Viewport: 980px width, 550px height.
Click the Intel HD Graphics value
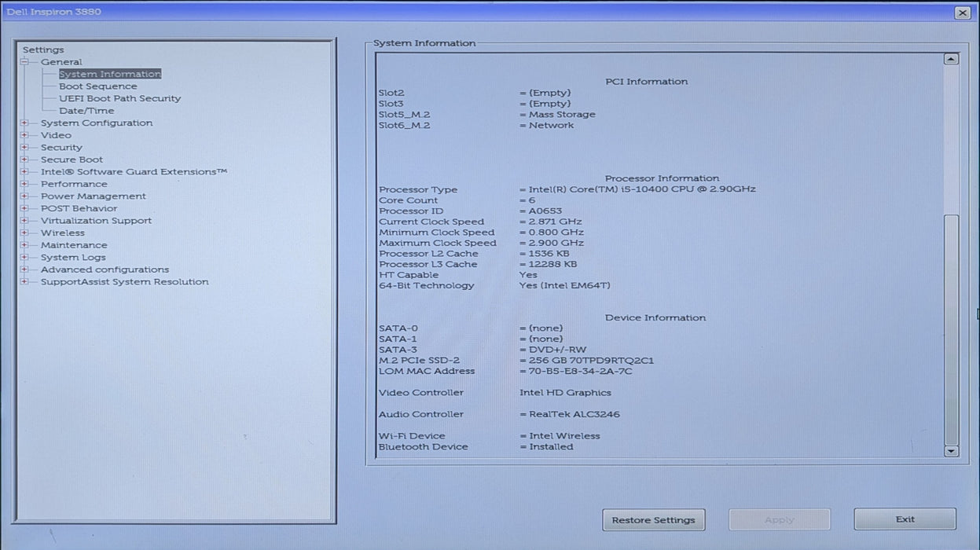tap(565, 393)
